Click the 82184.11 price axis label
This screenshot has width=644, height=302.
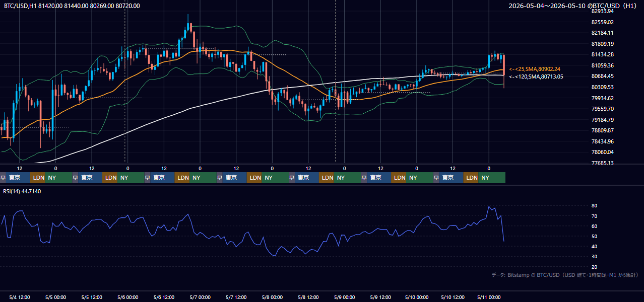(x=602, y=33)
